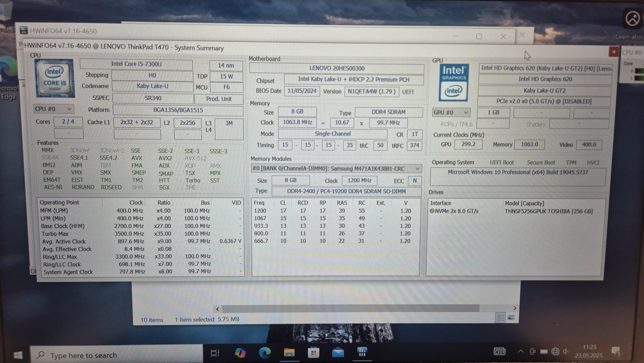Viewport: 644px width, 363px height.
Task: Check battery status tray icon
Action: tap(544, 351)
